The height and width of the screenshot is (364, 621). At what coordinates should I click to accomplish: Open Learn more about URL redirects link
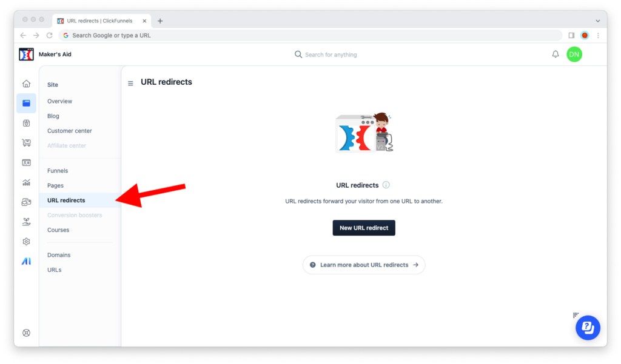pos(364,265)
